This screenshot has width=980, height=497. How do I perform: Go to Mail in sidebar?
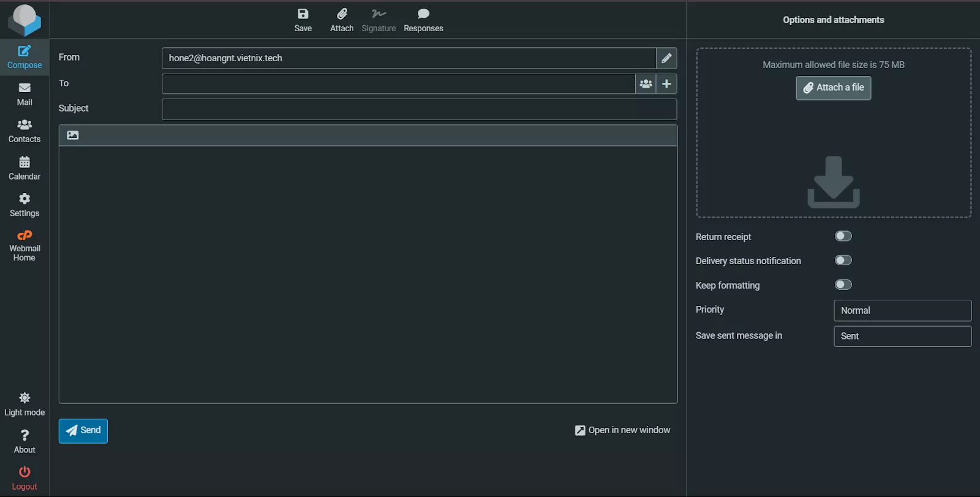point(24,94)
